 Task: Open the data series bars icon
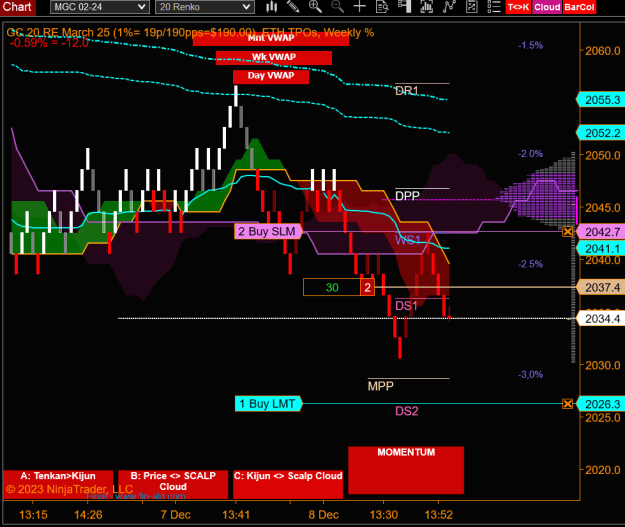426,7
